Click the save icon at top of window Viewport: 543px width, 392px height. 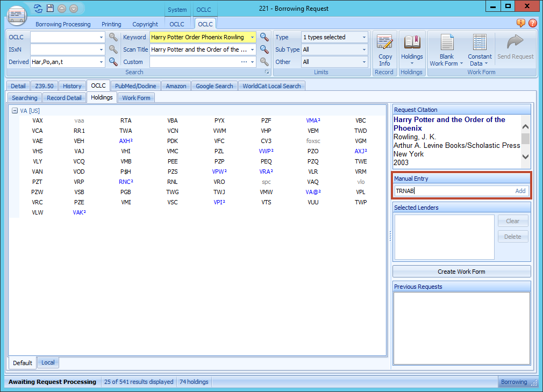(50, 8)
